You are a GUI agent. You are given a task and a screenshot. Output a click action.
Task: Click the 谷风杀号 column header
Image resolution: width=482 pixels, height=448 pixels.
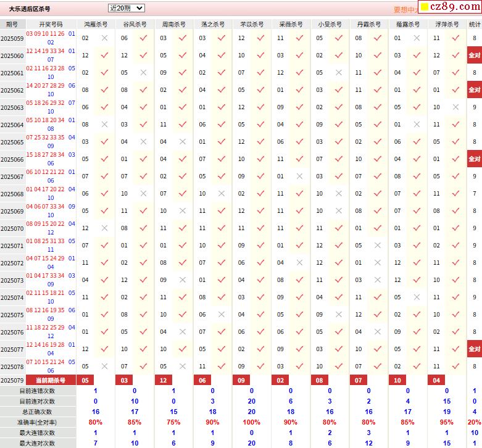click(x=135, y=24)
